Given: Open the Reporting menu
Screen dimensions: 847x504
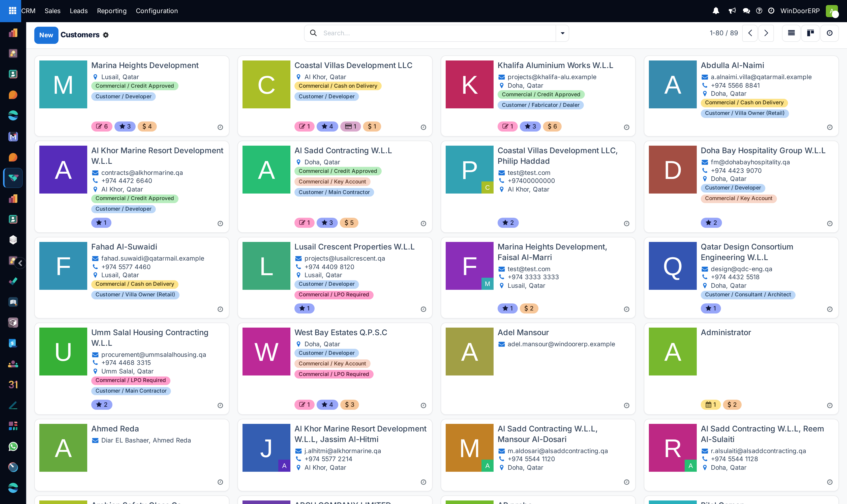Looking at the screenshot, I should pyautogui.click(x=111, y=11).
